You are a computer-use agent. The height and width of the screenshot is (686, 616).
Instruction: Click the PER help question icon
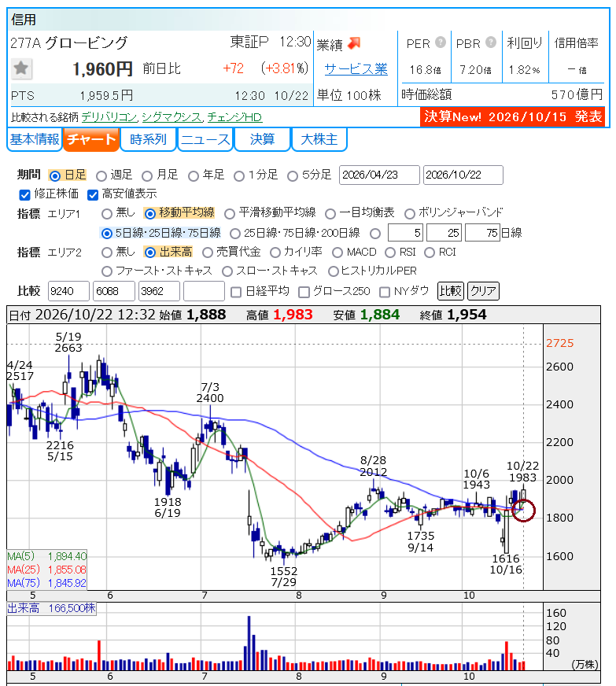pos(441,42)
